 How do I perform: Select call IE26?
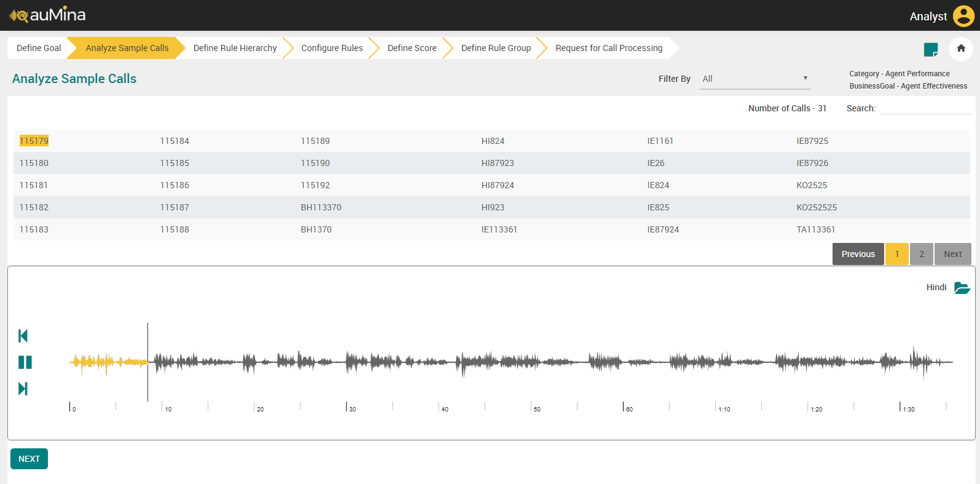[x=656, y=163]
